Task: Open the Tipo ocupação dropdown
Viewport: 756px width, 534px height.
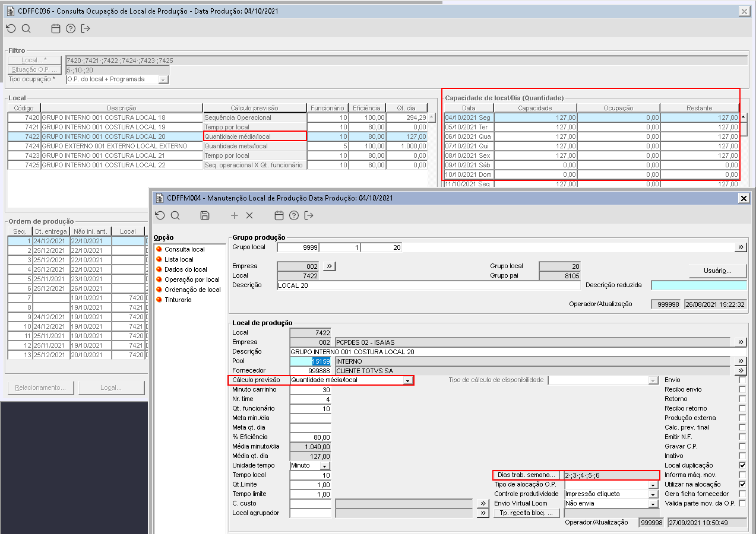Action: pyautogui.click(x=163, y=80)
